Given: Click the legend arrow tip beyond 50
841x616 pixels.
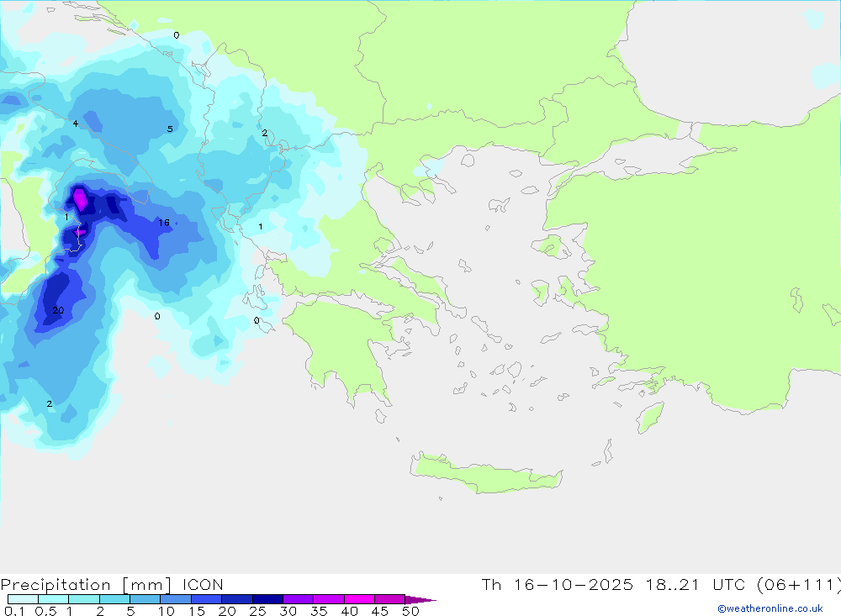Looking at the screenshot, I should pos(420,600).
